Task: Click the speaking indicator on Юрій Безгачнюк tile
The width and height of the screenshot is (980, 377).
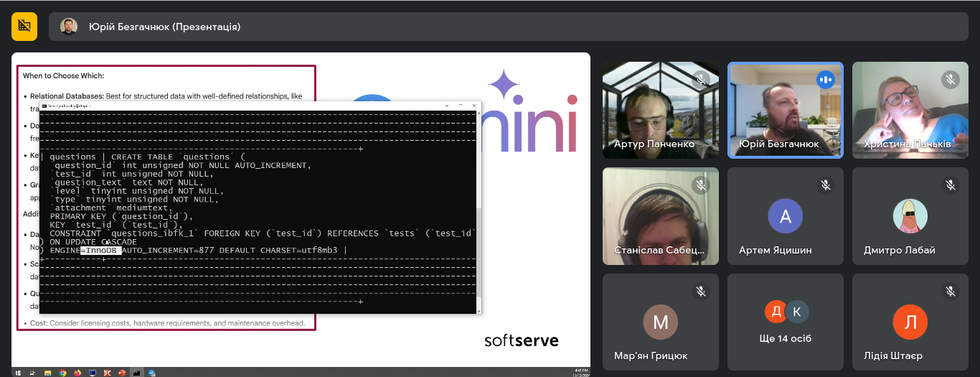Action: coord(826,80)
